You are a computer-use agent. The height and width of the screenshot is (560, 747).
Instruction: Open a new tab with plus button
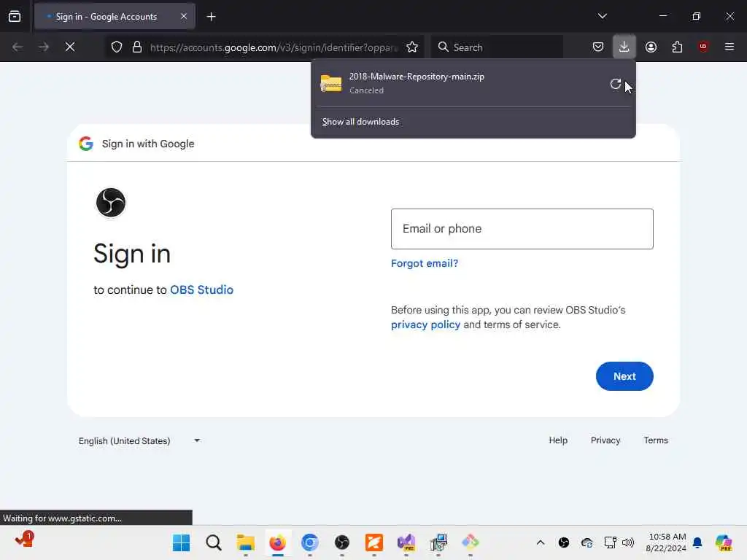211,17
